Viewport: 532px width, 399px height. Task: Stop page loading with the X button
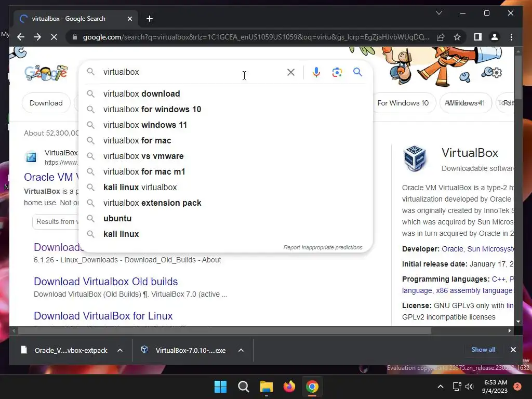pyautogui.click(x=54, y=37)
